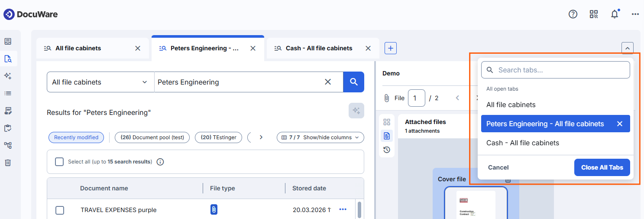
Task: Click the AI sparkle button beside results
Action: (356, 111)
